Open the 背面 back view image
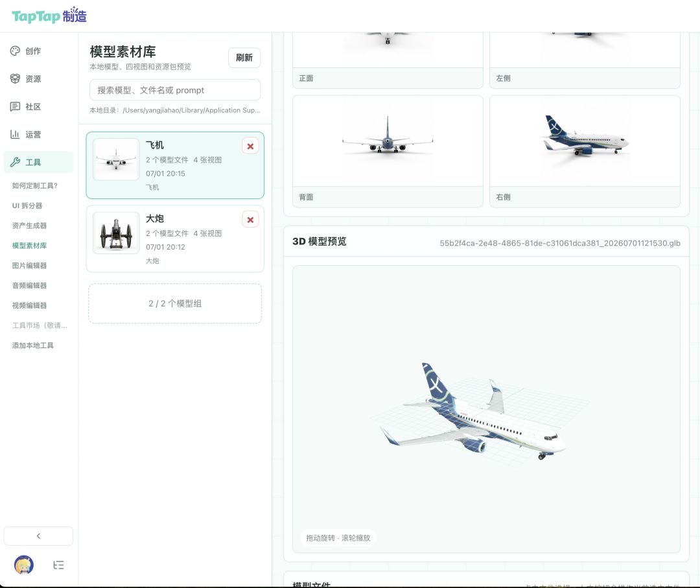Image resolution: width=700 pixels, height=588 pixels. 388,141
